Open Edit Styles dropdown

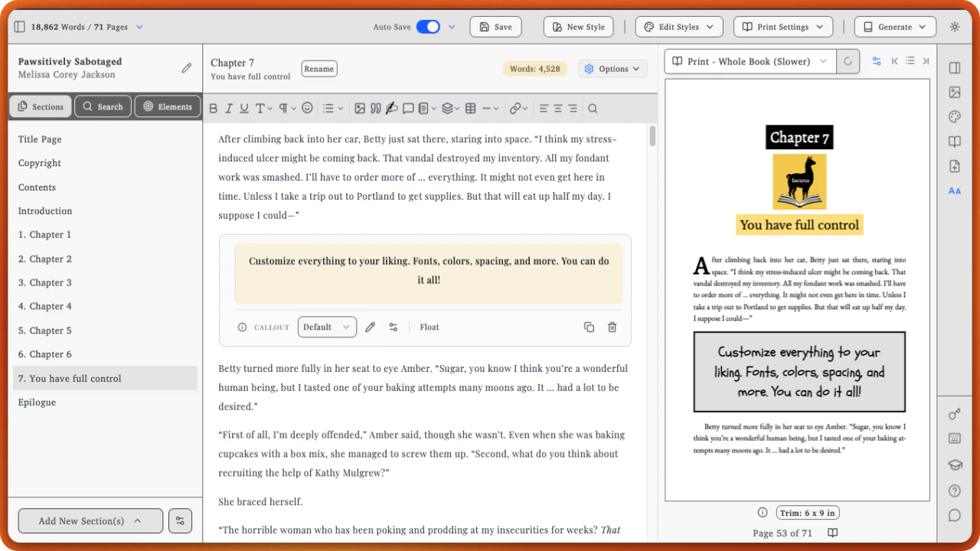pyautogui.click(x=679, y=27)
